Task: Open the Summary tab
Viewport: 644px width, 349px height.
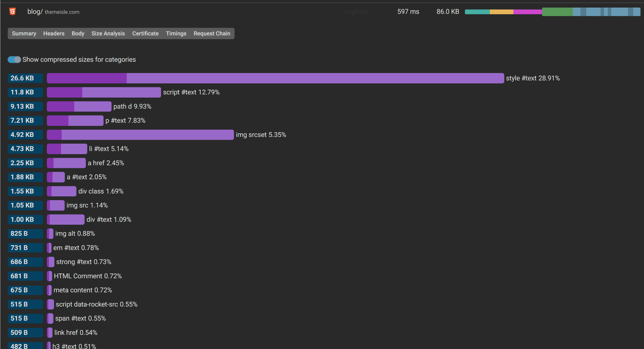Action: point(24,33)
